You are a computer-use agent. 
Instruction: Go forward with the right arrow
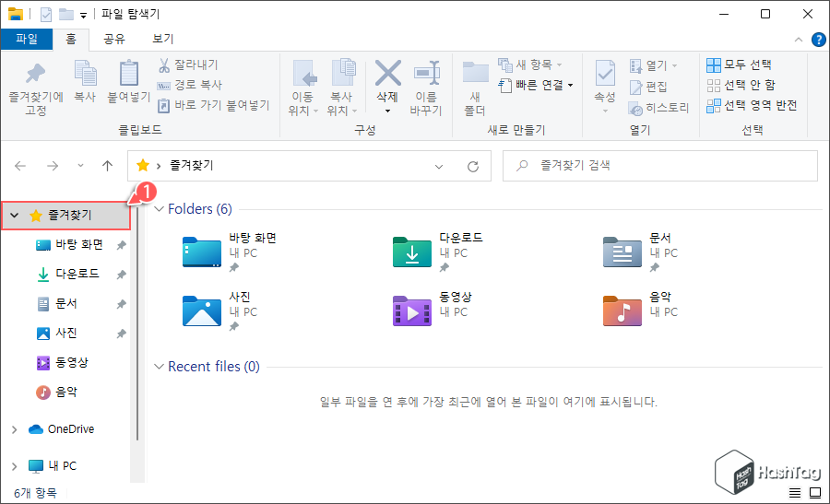click(x=53, y=166)
